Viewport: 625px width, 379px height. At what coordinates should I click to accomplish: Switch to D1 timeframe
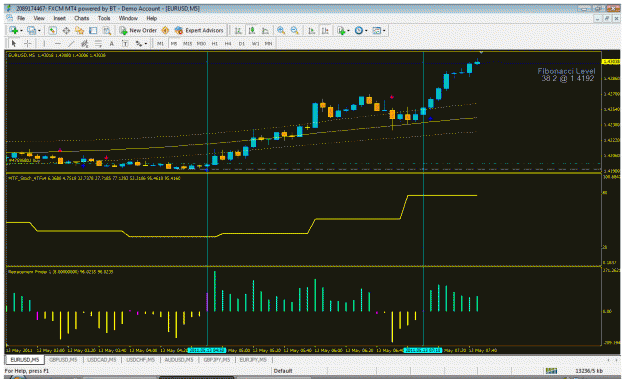point(242,43)
